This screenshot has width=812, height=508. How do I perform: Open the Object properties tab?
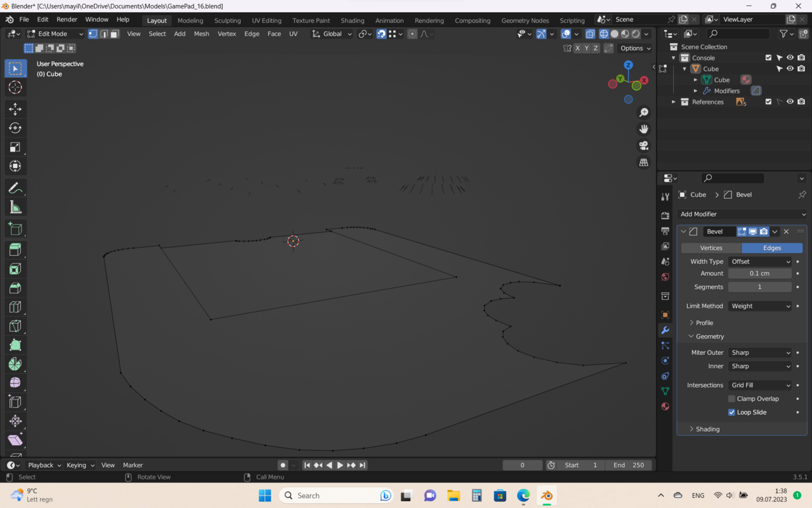pos(665,315)
